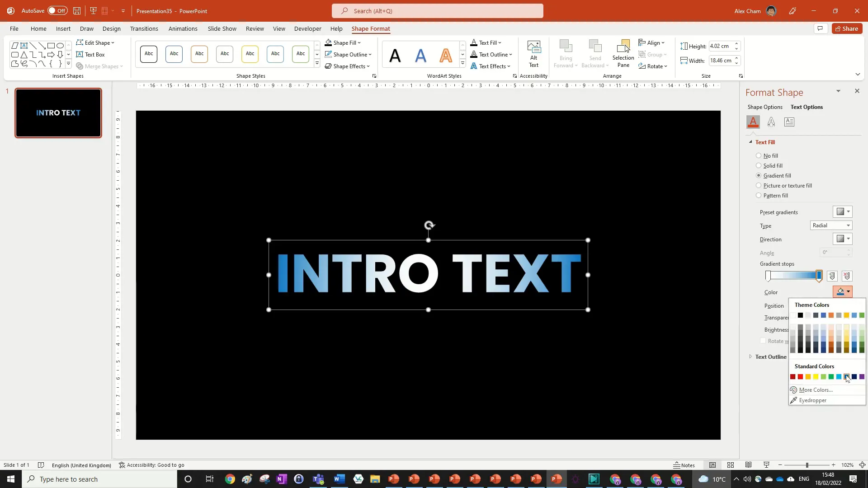Select slide 1 thumbnail
The image size is (868, 488).
(x=58, y=113)
